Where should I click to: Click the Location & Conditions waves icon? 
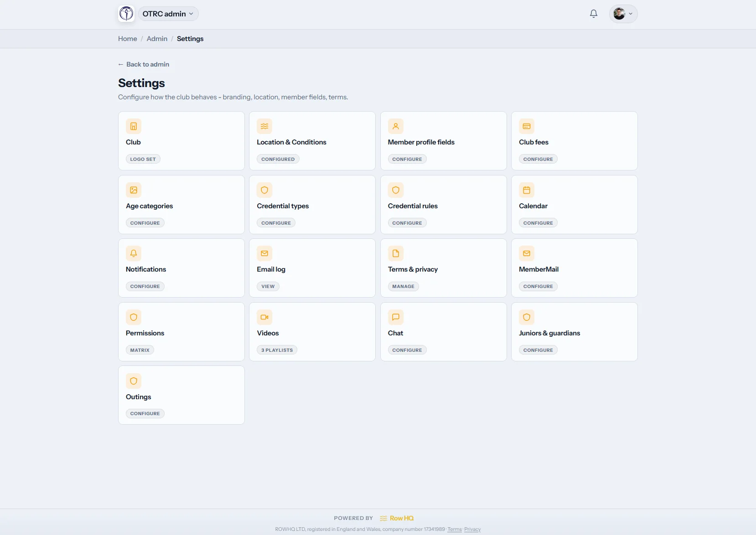(264, 126)
